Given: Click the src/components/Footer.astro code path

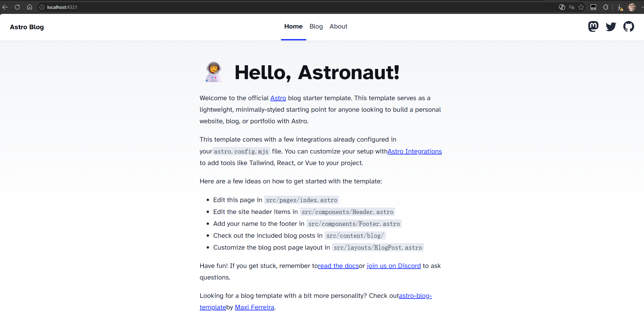Looking at the screenshot, I should tap(354, 224).
